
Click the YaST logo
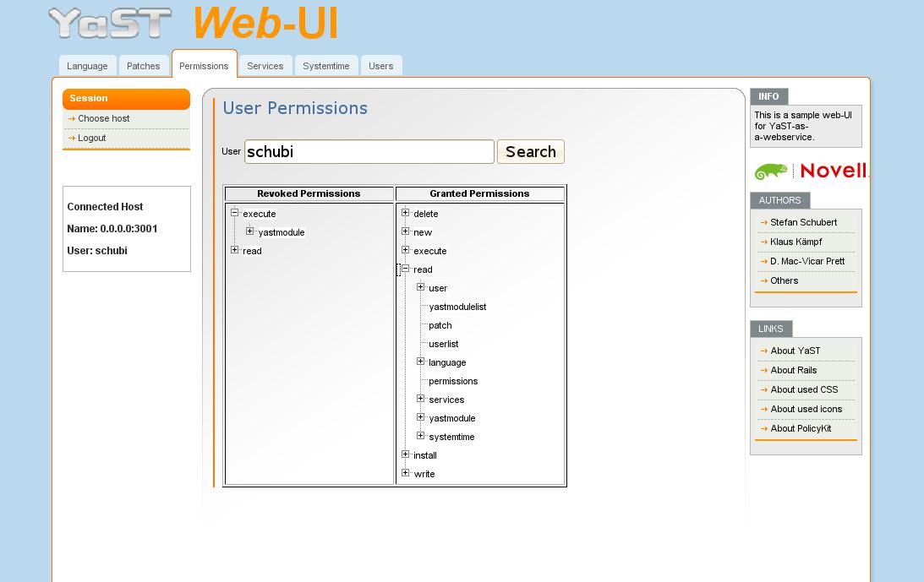click(110, 24)
